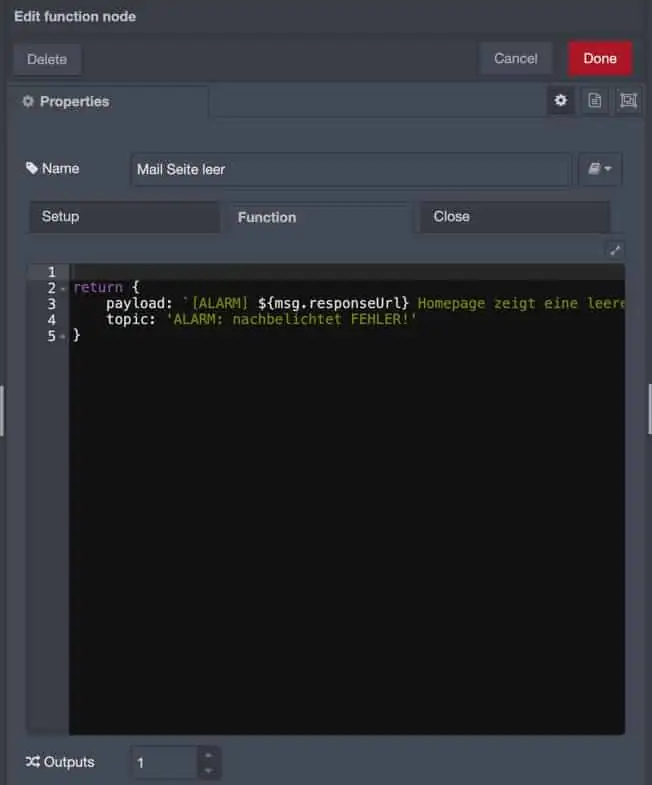Toggle the fold arrow at line 5
Viewport: 652px width, 785px height.
coord(63,336)
